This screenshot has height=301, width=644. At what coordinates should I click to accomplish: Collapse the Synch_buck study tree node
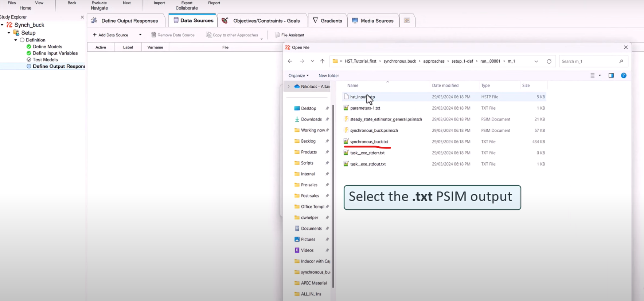pyautogui.click(x=3, y=25)
